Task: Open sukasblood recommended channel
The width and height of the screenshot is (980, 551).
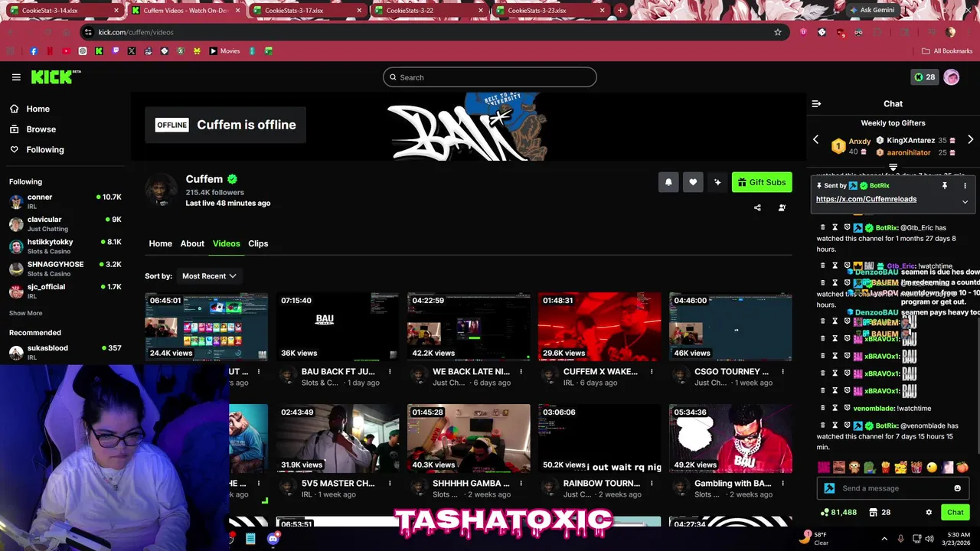Action: click(x=65, y=352)
